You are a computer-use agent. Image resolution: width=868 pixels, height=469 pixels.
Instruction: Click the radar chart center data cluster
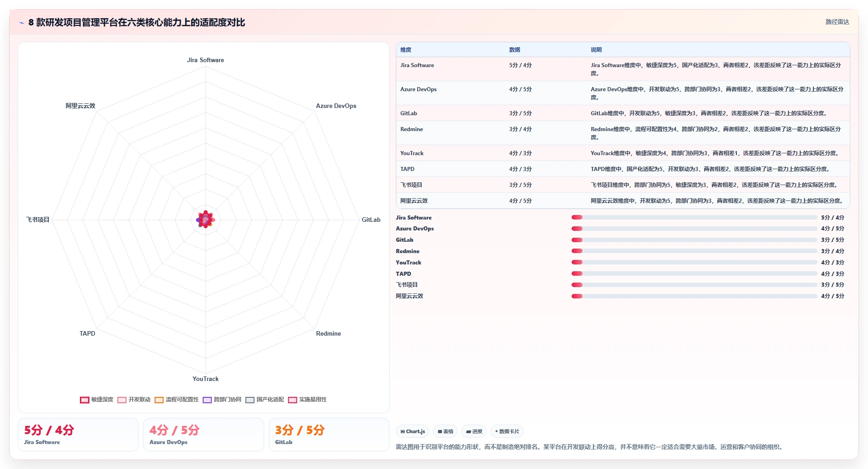(206, 220)
